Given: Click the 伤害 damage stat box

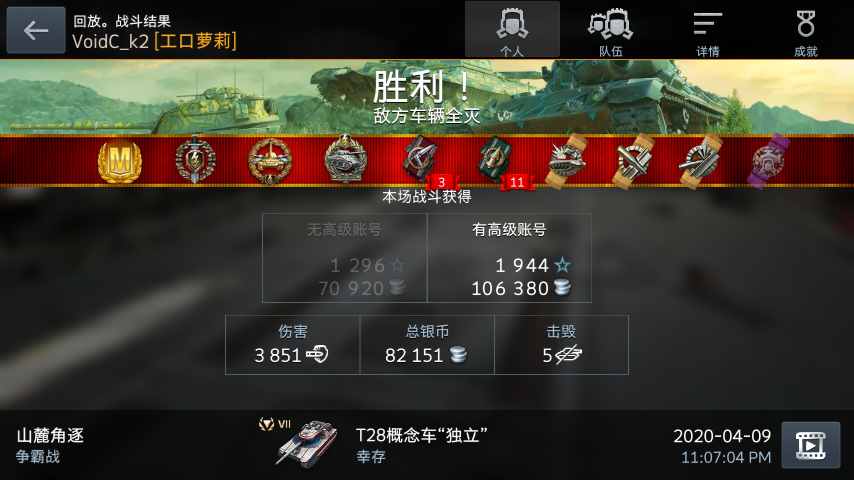Looking at the screenshot, I should coord(292,345).
